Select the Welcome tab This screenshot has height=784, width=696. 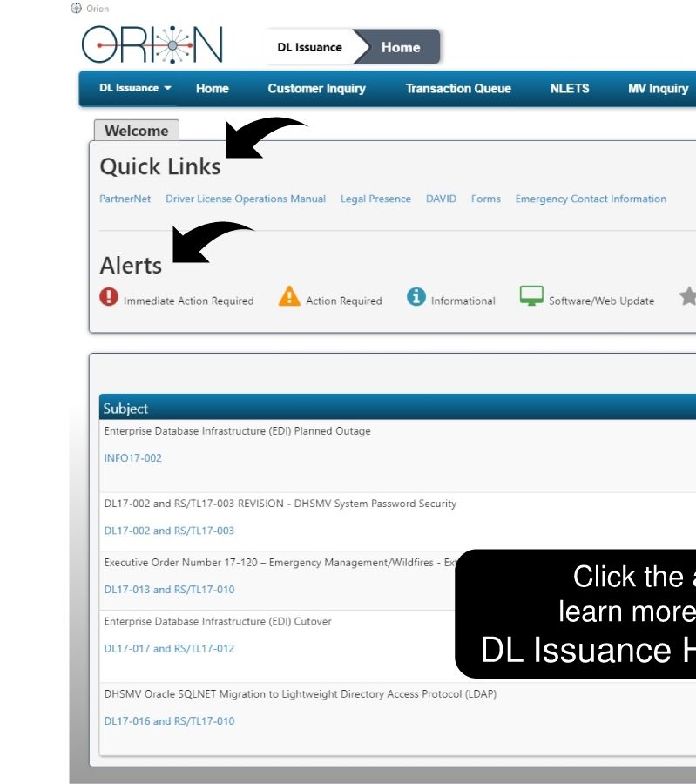tap(137, 131)
